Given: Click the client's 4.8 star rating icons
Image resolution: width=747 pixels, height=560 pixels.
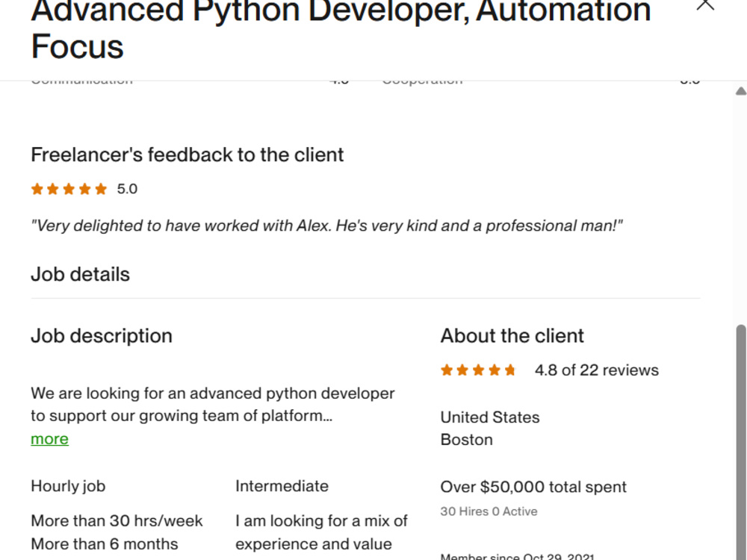Looking at the screenshot, I should [478, 370].
